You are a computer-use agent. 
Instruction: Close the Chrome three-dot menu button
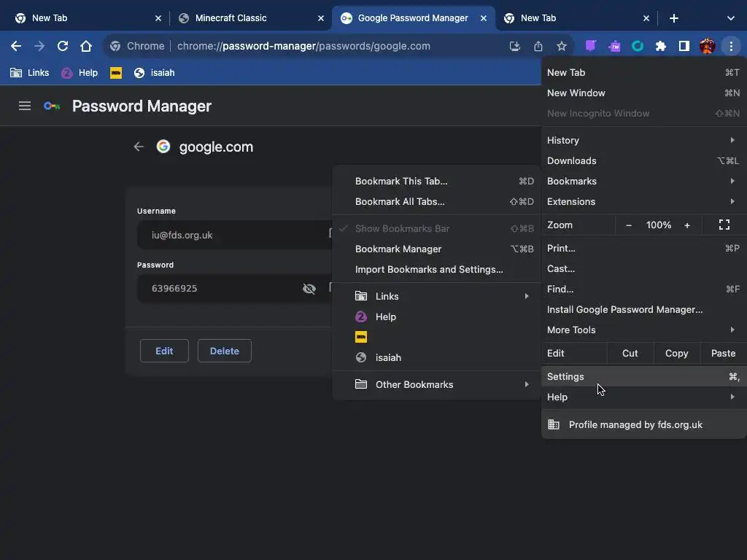pyautogui.click(x=731, y=46)
